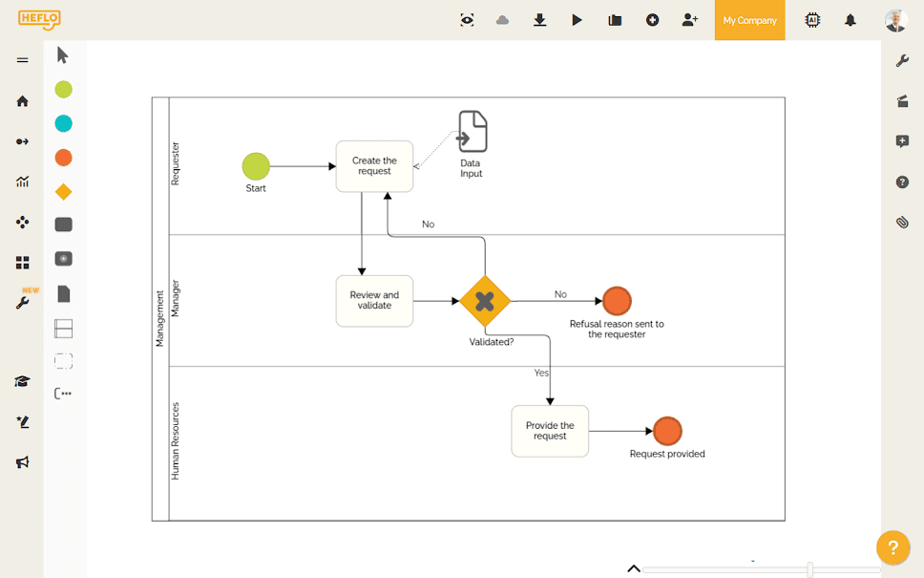Open the comments panel on the right sidebar
Screen dimensions: 924x578
point(902,141)
